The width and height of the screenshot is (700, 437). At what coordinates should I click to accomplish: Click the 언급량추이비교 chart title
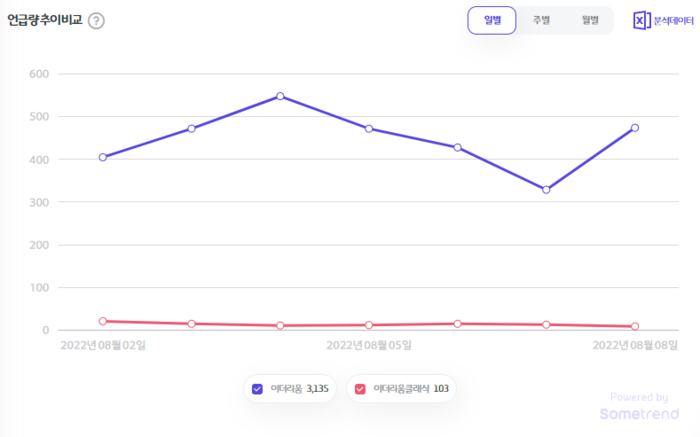coord(45,20)
